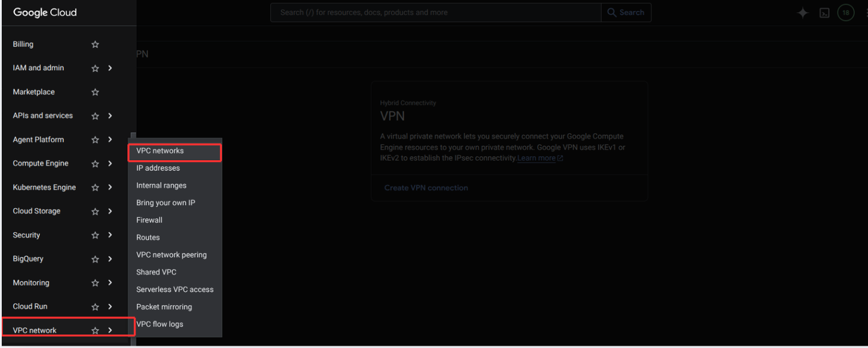868x348 pixels.
Task: Expand the Cloud Run submenu chevron
Action: 110,306
